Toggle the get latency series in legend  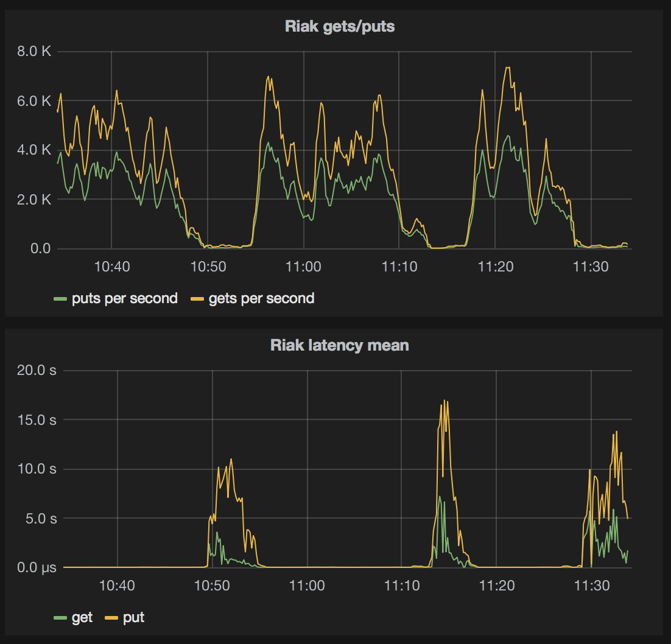point(82,617)
